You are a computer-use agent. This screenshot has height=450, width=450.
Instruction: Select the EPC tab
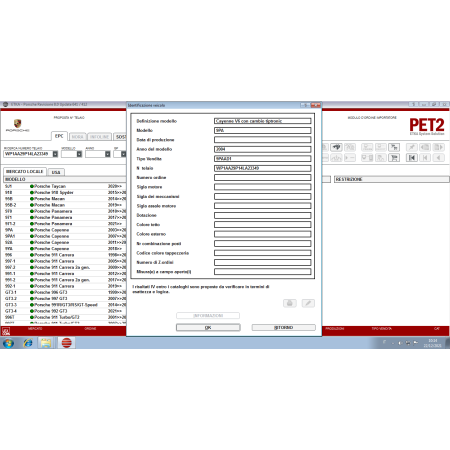[x=59, y=136]
